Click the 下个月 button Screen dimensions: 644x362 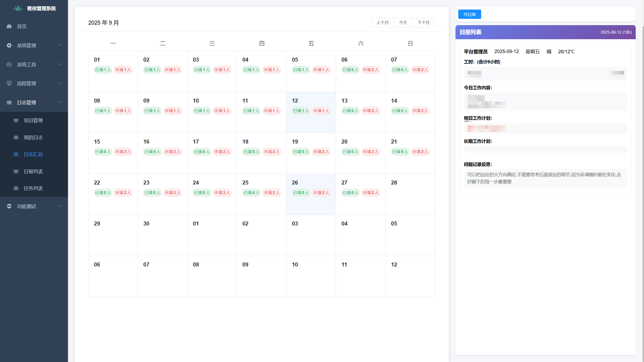(424, 23)
